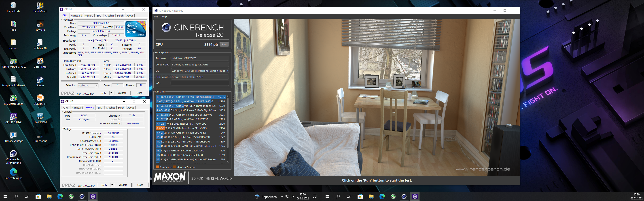The image size is (644, 201).
Task: Select the Rampage II Extreme file icon
Action: tap(13, 81)
